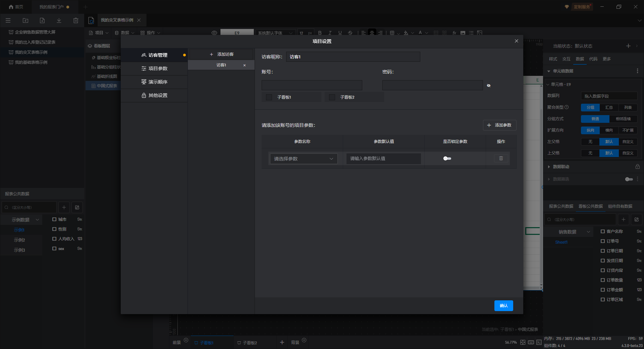Click the home icon tab 首页
Screen dimensions: 644x349
coord(16,7)
